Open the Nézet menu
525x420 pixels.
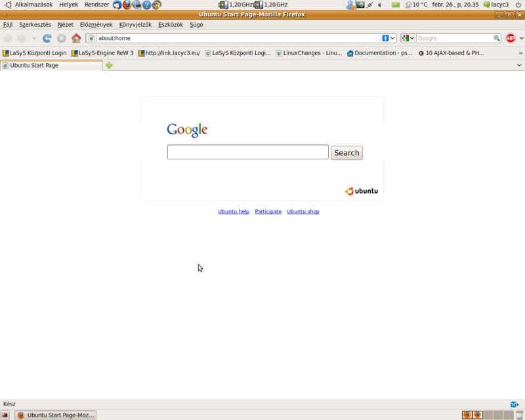(x=65, y=25)
